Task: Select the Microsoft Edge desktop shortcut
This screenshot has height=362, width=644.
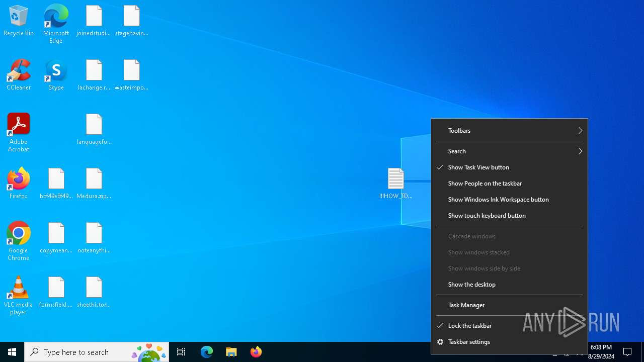Action: (56, 24)
